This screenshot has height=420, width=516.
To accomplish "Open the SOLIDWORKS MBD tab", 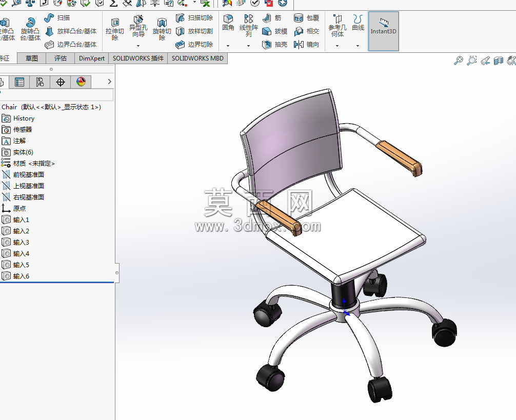I will click(x=197, y=58).
